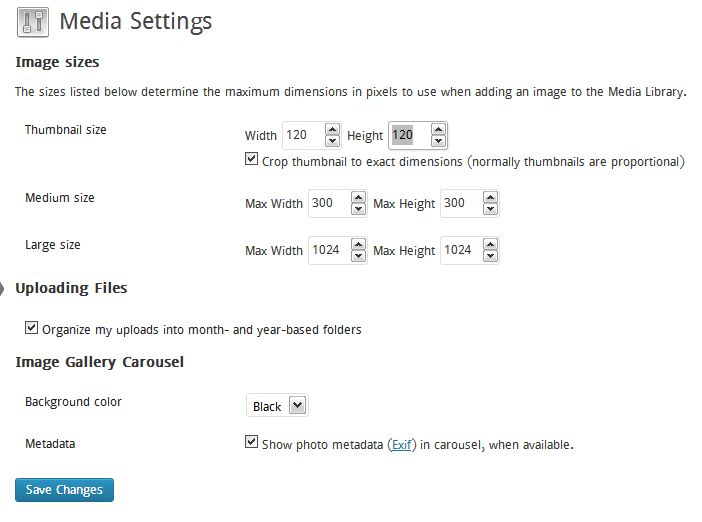Increase Medium size Max Width stepper
702x522 pixels.
[358, 198]
